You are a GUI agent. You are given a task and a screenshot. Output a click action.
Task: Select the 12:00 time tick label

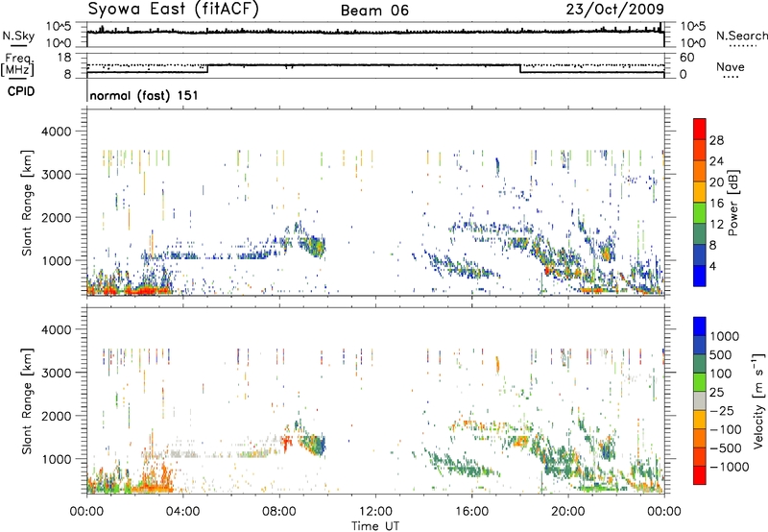click(x=375, y=512)
